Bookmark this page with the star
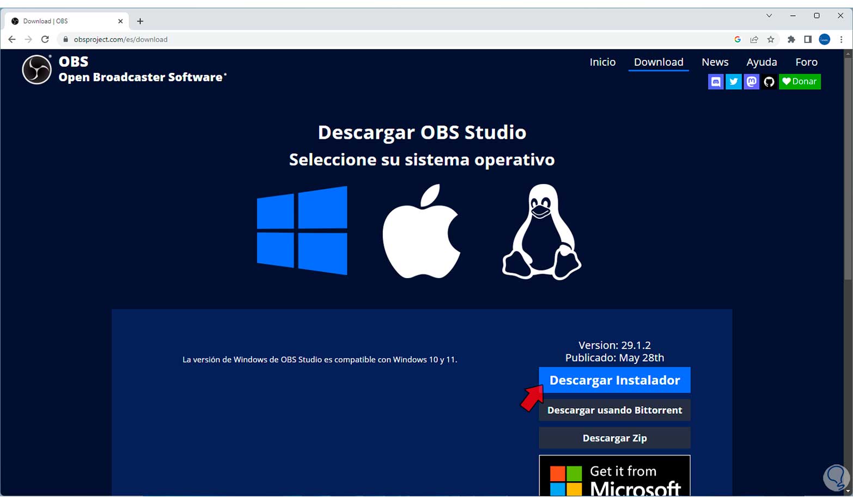 coord(771,39)
